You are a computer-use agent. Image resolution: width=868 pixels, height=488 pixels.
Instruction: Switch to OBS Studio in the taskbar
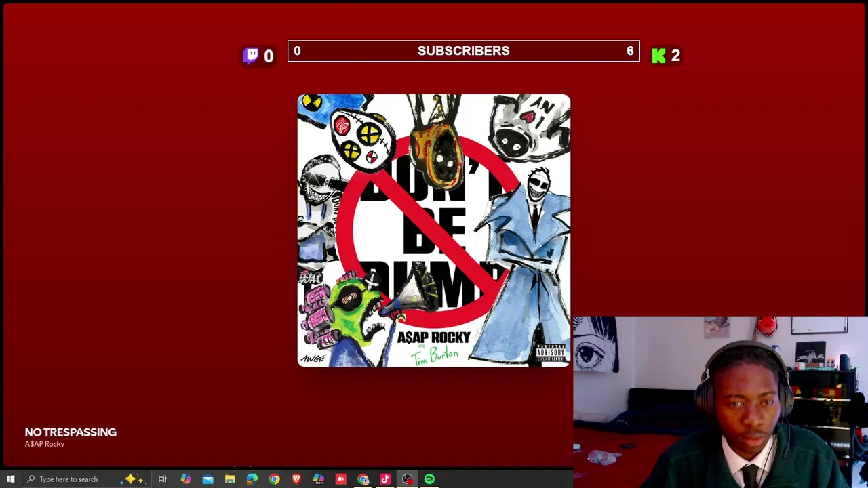point(408,479)
